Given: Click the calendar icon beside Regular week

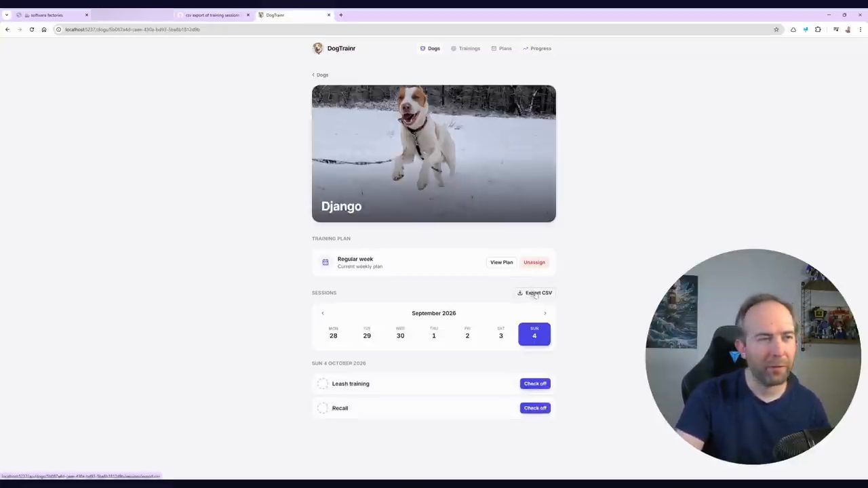Looking at the screenshot, I should pos(325,262).
